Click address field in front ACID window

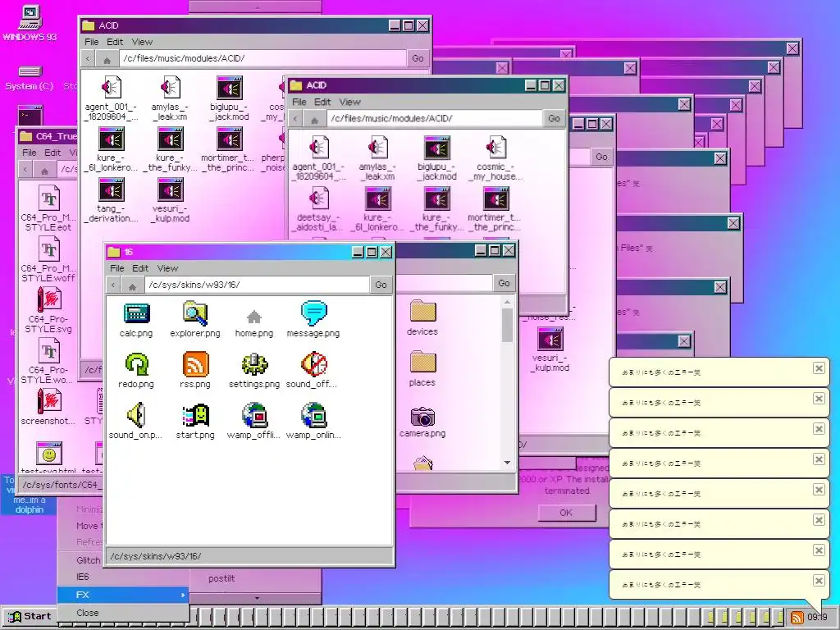point(435,118)
